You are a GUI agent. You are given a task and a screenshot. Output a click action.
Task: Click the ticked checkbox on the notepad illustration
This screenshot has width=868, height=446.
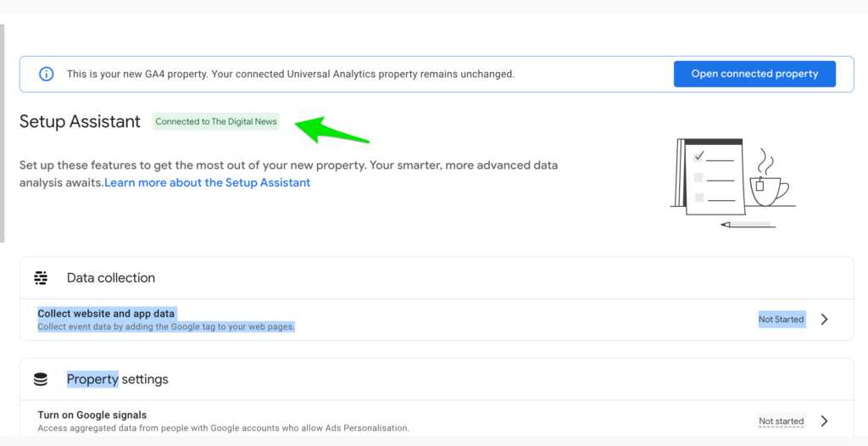[698, 156]
